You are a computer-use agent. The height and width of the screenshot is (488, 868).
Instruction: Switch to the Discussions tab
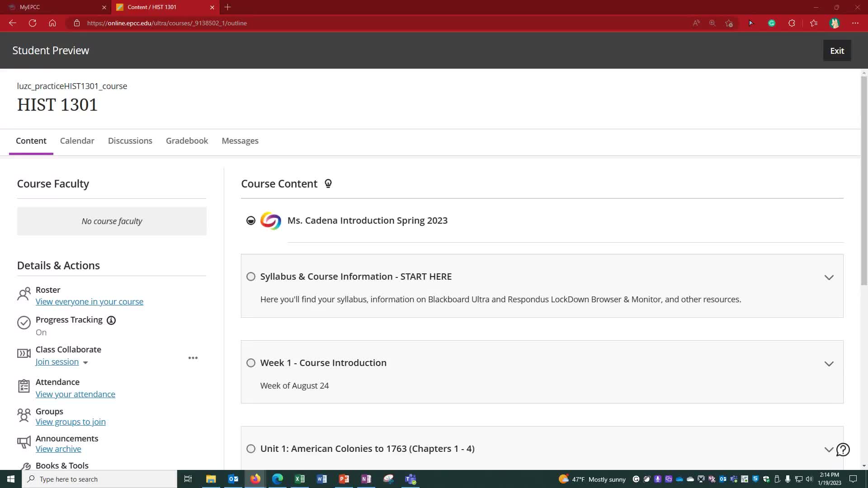pos(130,141)
